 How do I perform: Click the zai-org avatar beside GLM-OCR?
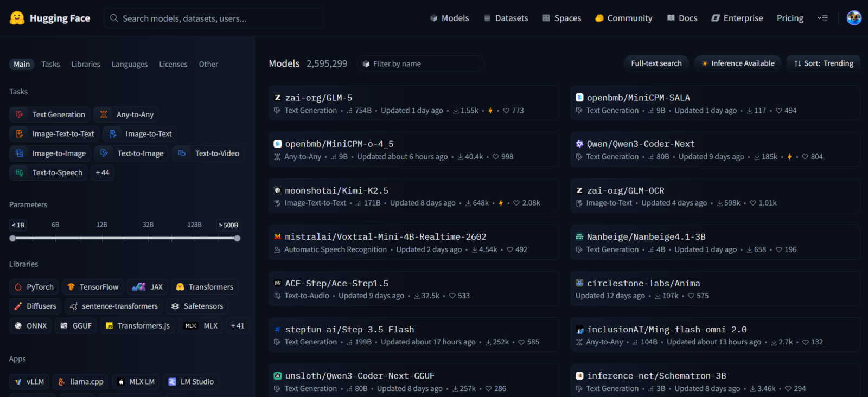pos(579,190)
